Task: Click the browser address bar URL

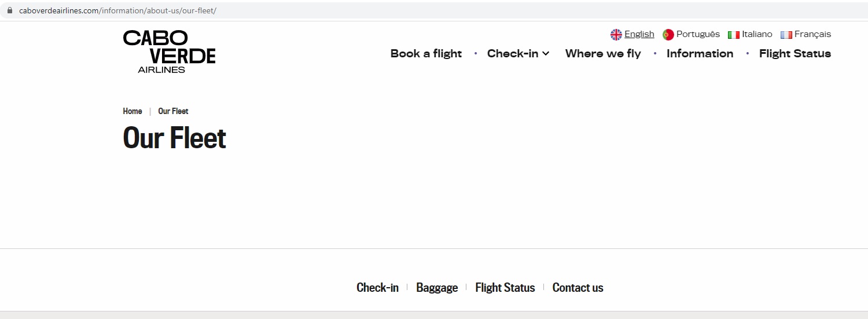Action: (x=117, y=10)
